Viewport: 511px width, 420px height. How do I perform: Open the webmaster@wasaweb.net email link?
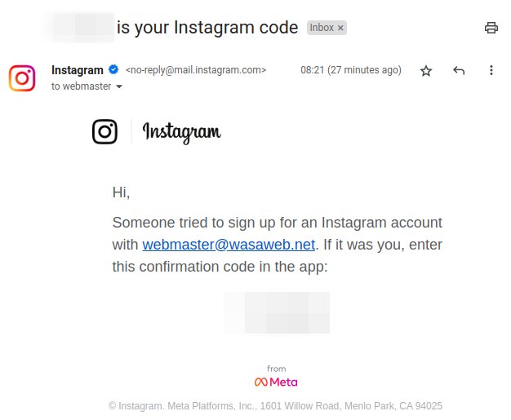pos(229,245)
